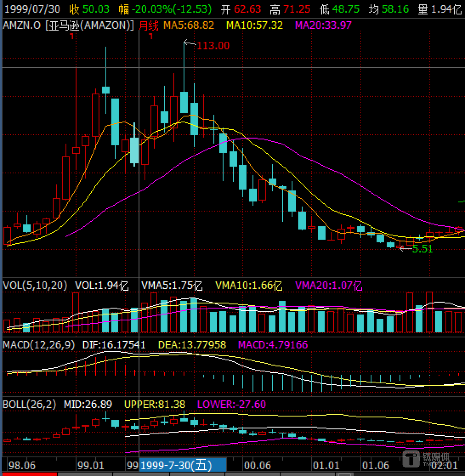This screenshot has height=476, width=465.
Task: Click the MA20:33.97 moving average label
Action: coord(323,26)
